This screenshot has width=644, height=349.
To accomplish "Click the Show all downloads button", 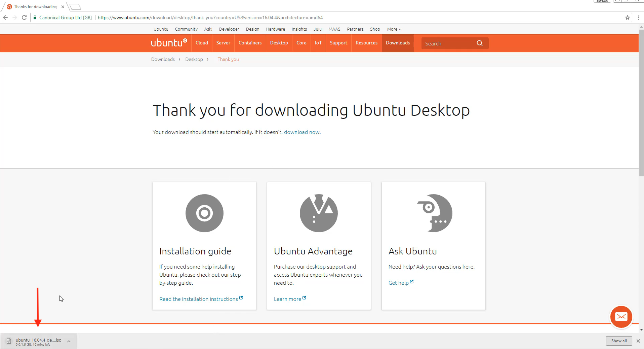I will [619, 341].
